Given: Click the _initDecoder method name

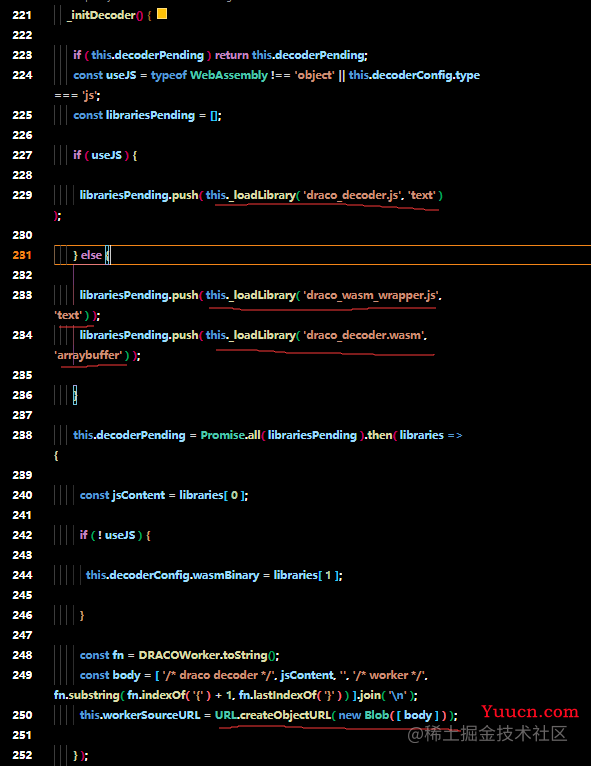Looking at the screenshot, I should pos(102,15).
